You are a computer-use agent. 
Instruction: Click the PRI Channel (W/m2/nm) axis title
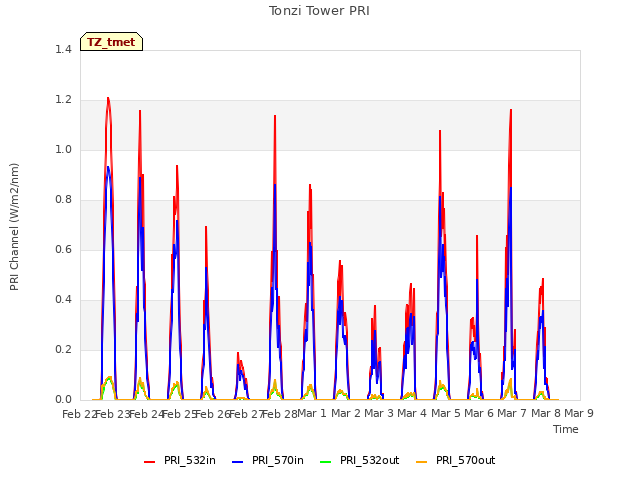coord(14,227)
